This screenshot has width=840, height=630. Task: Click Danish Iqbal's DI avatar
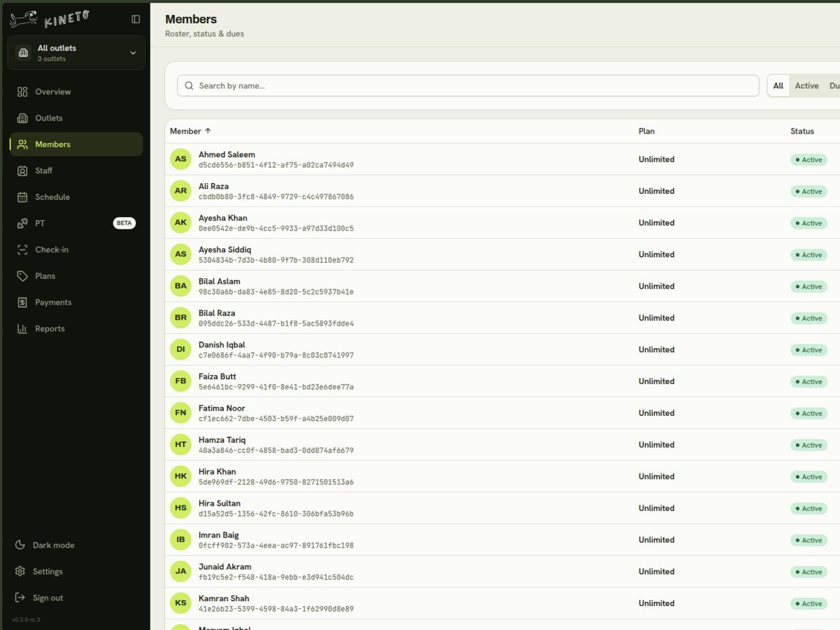click(181, 349)
